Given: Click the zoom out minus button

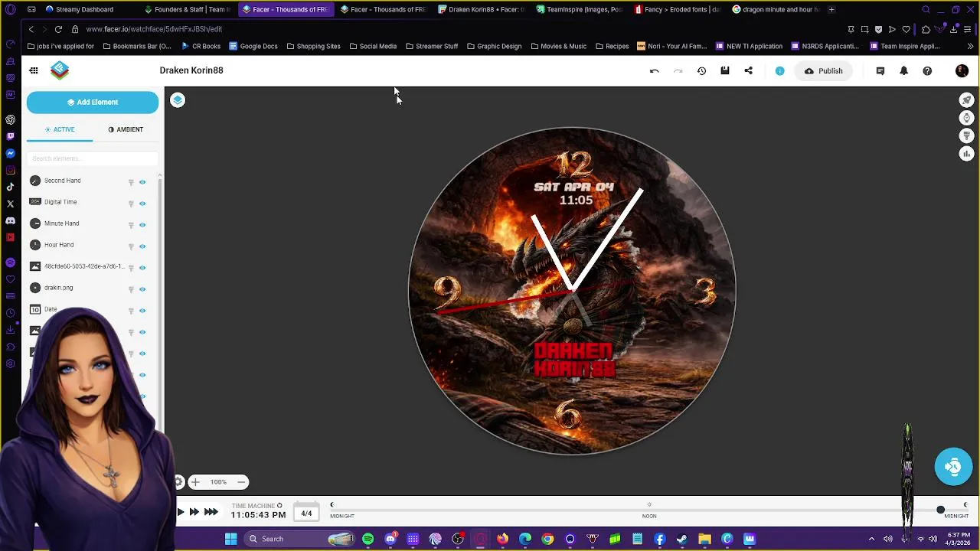Looking at the screenshot, I should coord(240,482).
